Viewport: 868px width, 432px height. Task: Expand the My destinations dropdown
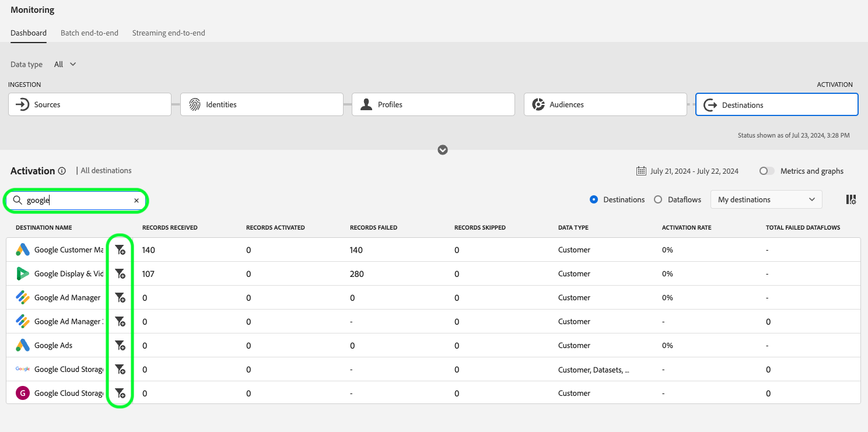click(766, 199)
